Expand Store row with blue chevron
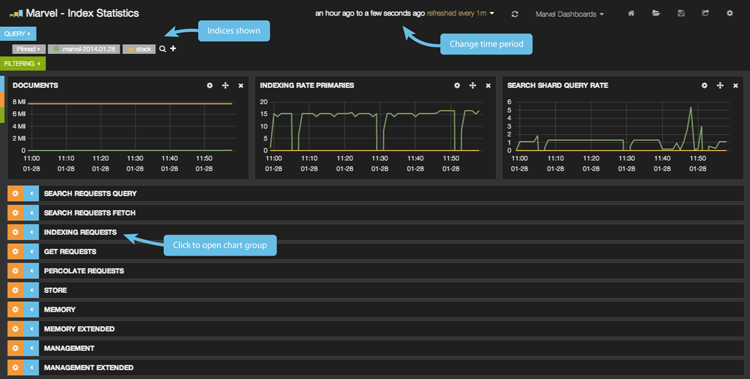Screen dimensions: 750x379 coord(31,290)
